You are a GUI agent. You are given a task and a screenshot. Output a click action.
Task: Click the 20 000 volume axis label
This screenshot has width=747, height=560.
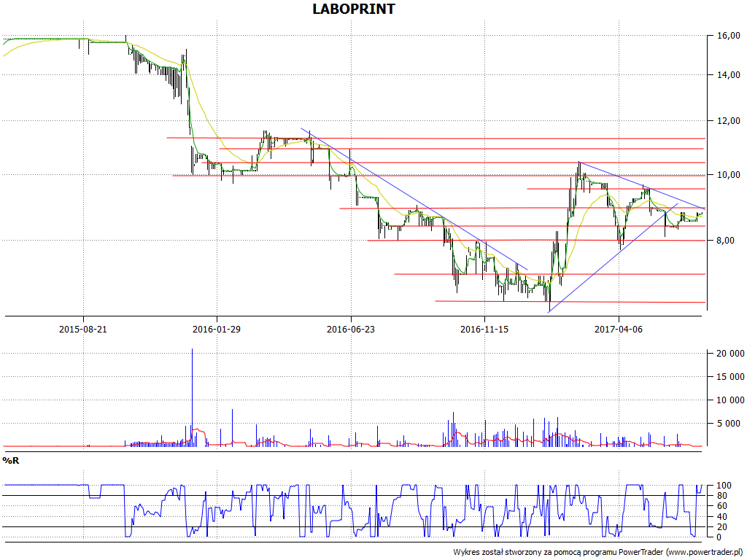730,354
